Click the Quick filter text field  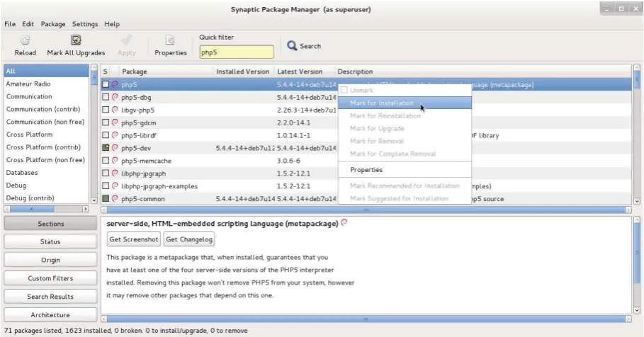coord(237,52)
